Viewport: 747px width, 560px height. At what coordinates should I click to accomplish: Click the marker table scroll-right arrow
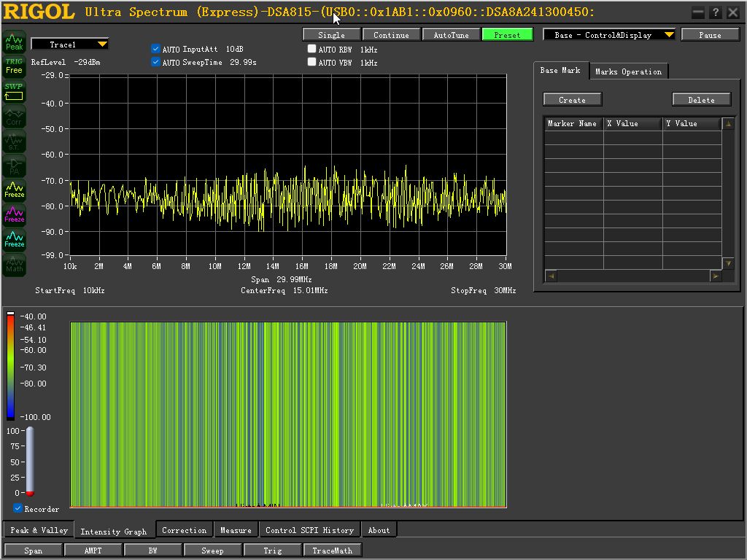tap(716, 276)
